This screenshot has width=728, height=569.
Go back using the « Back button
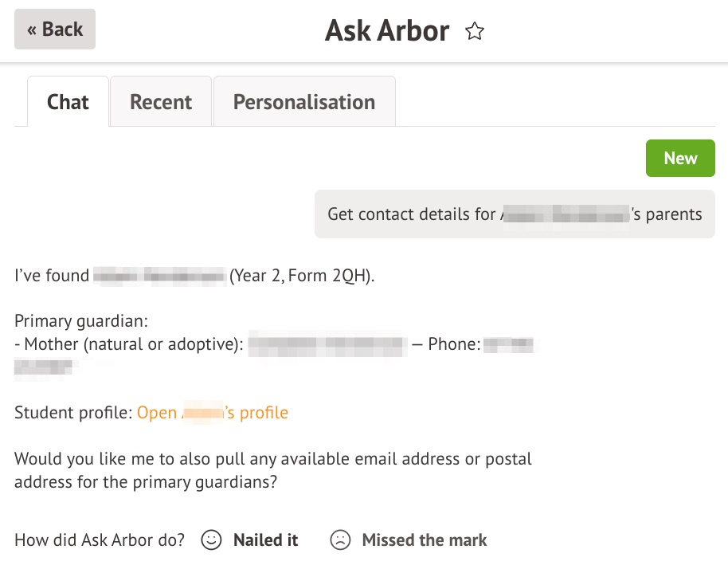pyautogui.click(x=55, y=29)
